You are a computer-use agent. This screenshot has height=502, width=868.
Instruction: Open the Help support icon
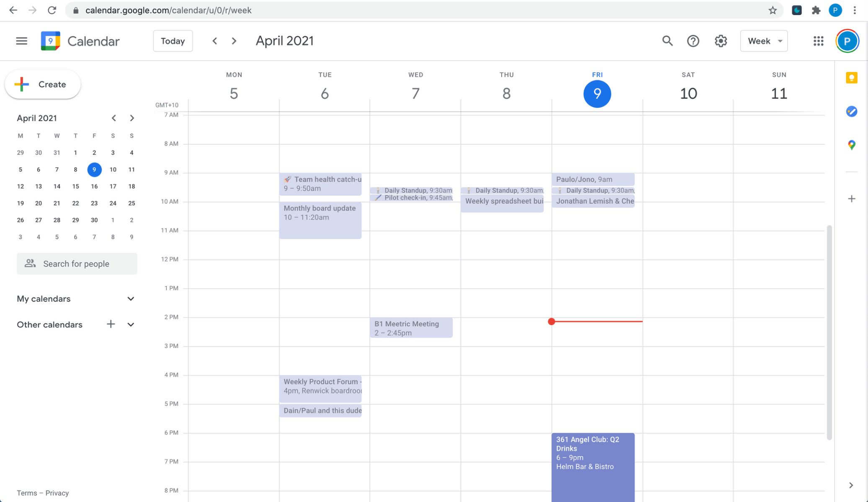tap(693, 41)
